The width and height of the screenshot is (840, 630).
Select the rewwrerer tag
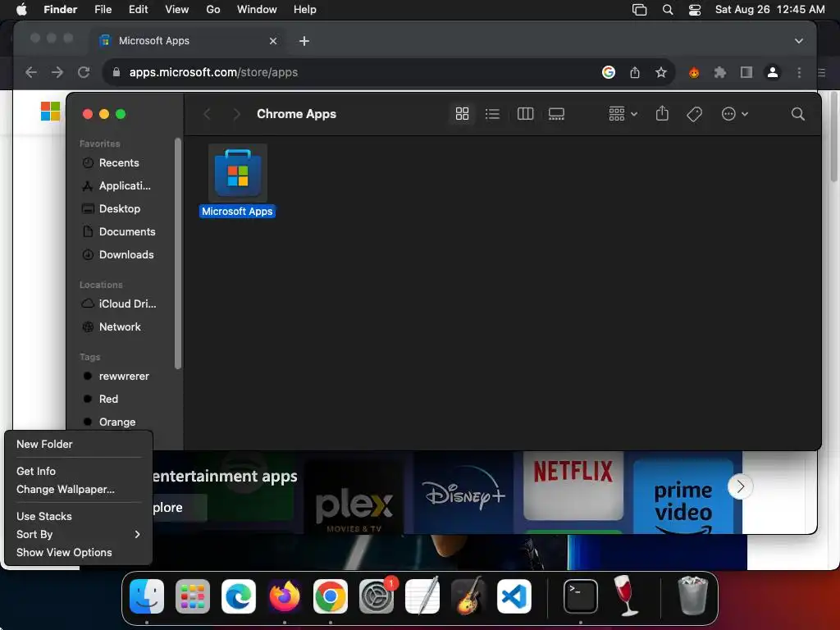[x=124, y=376]
